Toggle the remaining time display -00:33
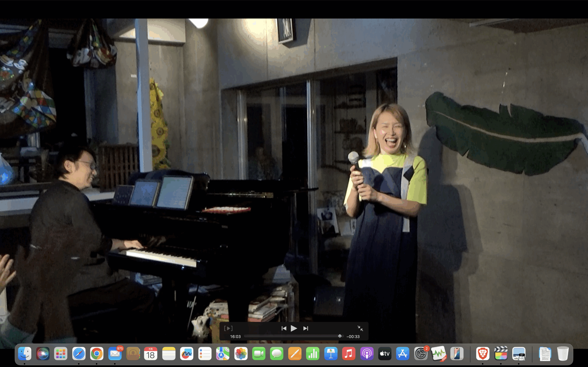Image resolution: width=588 pixels, height=367 pixels. pyautogui.click(x=353, y=336)
